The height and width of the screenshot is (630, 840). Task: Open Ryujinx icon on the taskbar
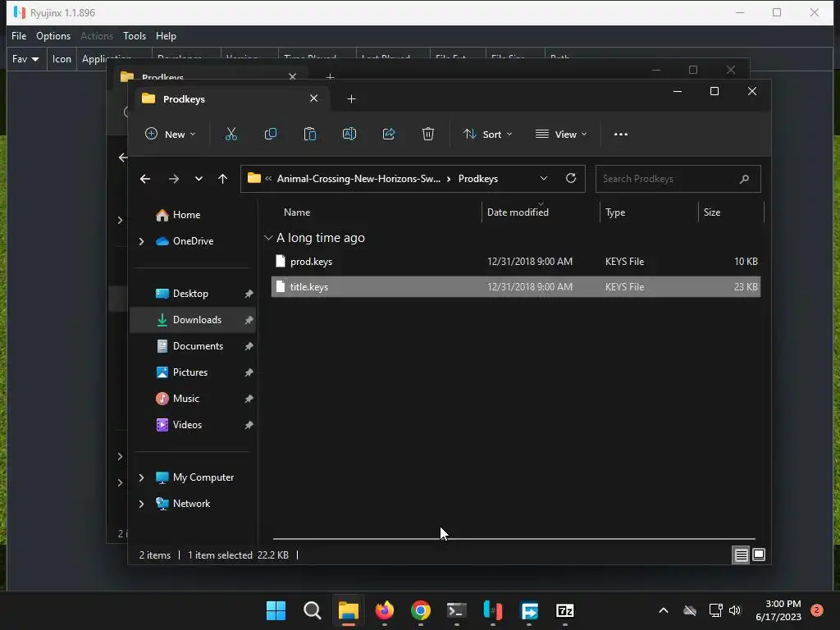(x=493, y=610)
